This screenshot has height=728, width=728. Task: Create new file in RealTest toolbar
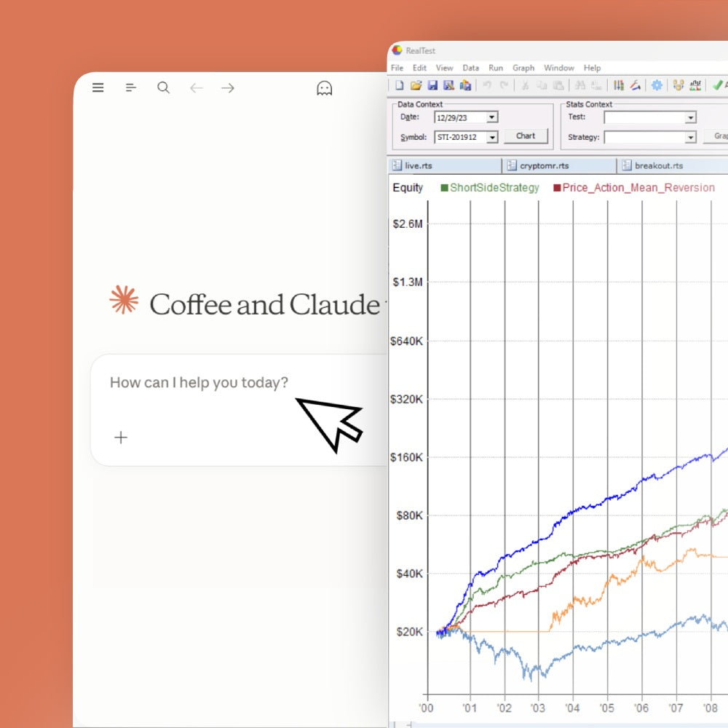click(x=399, y=85)
